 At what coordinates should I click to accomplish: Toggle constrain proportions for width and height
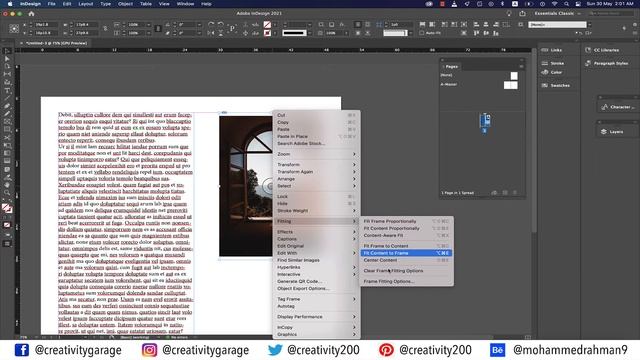pos(105,29)
